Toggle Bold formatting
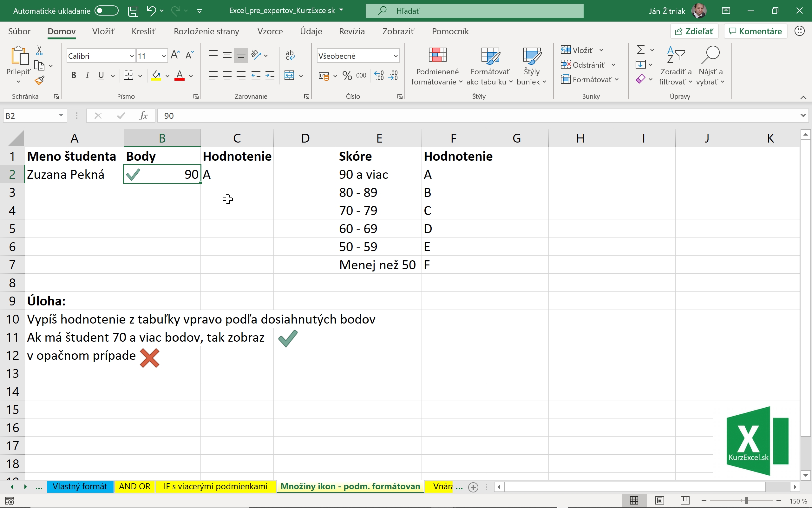The width and height of the screenshot is (812, 508). click(x=74, y=76)
